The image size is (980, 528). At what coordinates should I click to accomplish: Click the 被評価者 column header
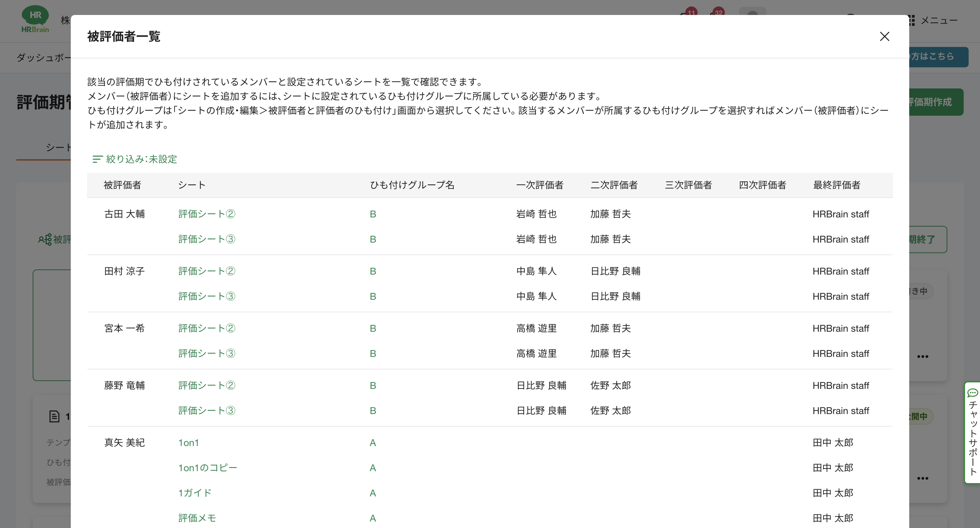[122, 185]
